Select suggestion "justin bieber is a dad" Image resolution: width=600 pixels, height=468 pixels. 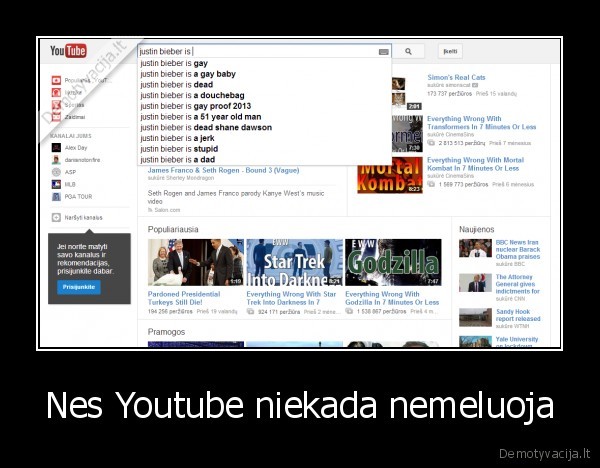point(264,160)
